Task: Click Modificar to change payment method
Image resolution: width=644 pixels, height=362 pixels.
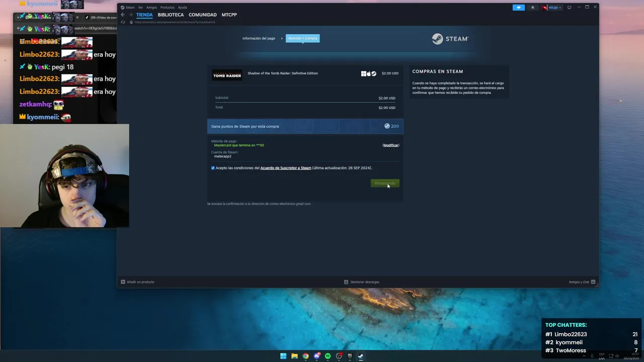Action: point(391,145)
